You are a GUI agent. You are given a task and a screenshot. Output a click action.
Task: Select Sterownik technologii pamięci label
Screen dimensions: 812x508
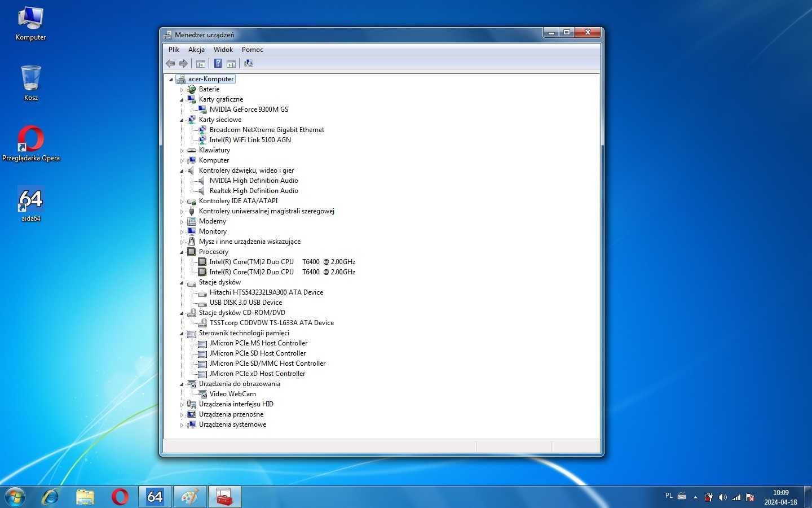244,333
